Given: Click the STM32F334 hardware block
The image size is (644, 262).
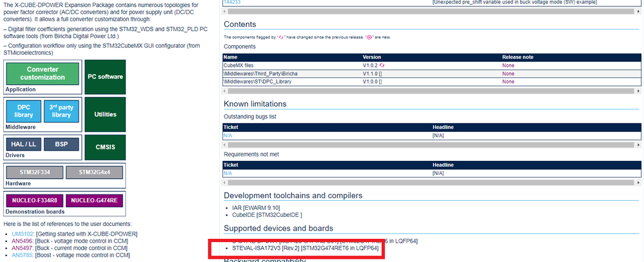Looking at the screenshot, I should pos(35,173).
